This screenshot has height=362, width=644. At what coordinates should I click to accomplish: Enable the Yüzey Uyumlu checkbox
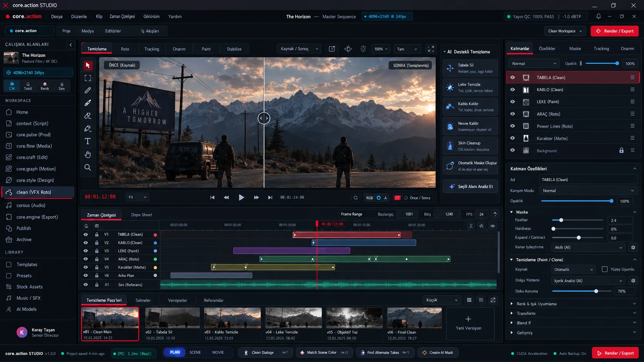point(605,269)
